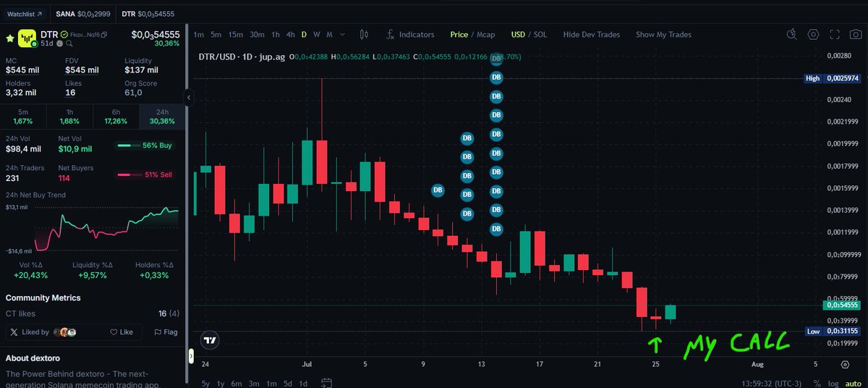868x388 pixels.
Task: Click the Low price label on the axis
Action: click(834, 332)
